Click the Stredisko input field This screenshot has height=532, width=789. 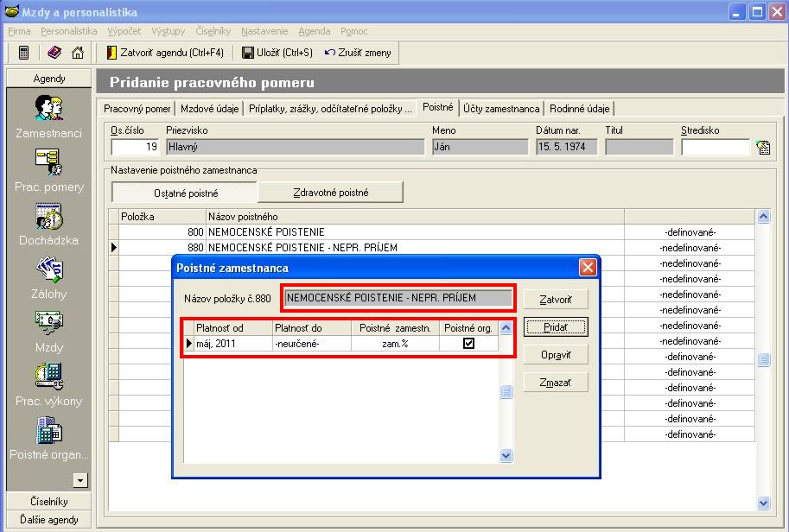pos(716,147)
